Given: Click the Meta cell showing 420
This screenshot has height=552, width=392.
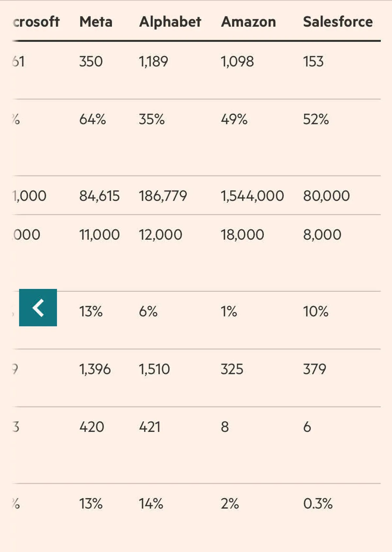Looking at the screenshot, I should tap(91, 427).
